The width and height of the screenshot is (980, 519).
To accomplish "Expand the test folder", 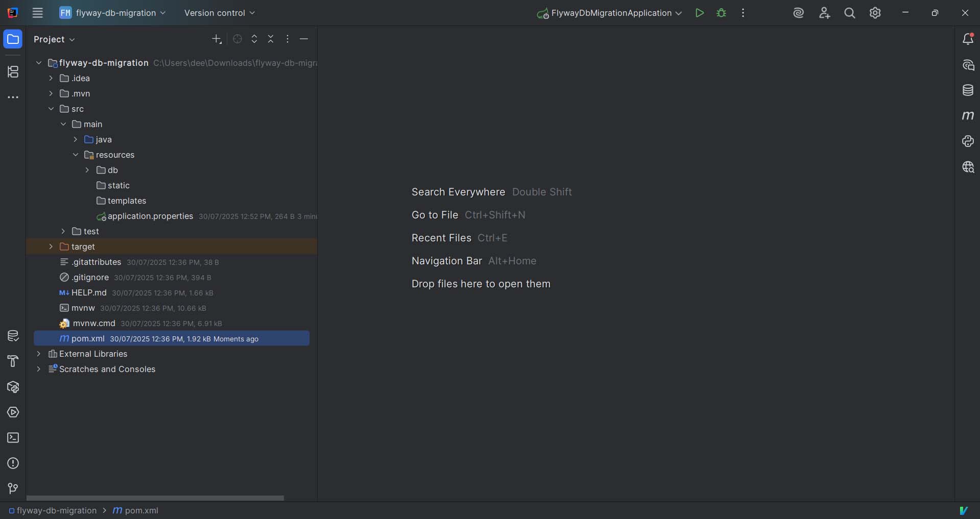I will point(63,231).
